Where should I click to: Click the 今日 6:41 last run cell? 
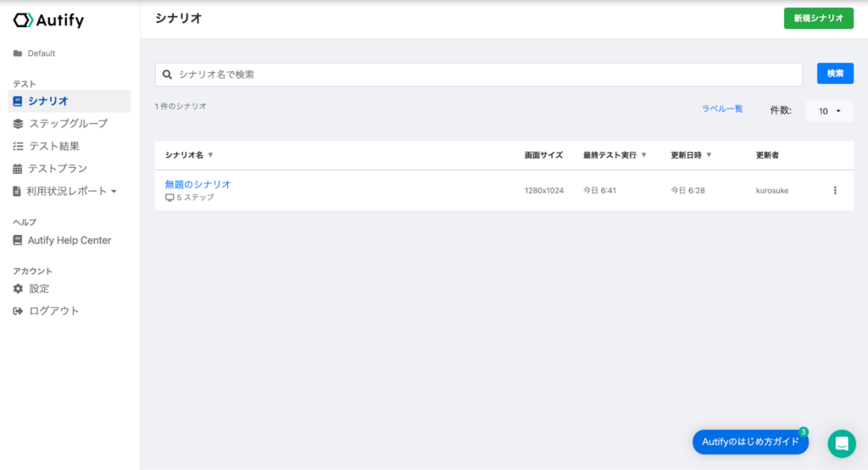click(599, 191)
